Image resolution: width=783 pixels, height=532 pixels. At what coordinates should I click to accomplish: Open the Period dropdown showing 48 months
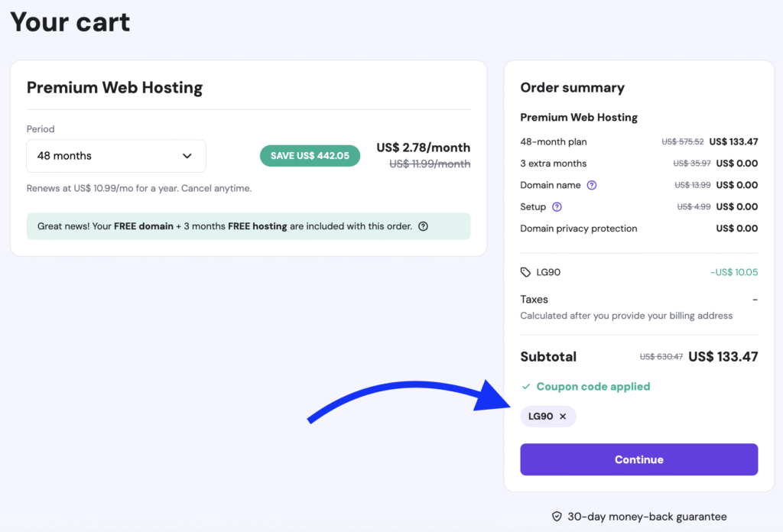(x=116, y=156)
